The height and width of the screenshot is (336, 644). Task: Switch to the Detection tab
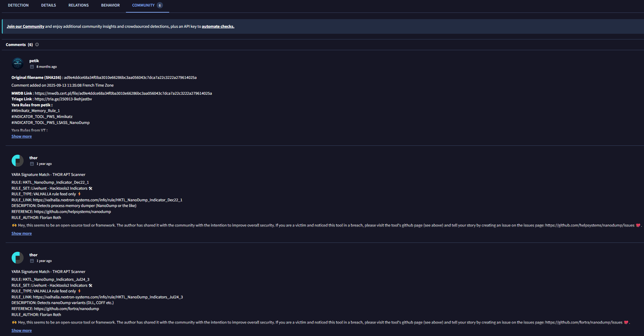(18, 5)
